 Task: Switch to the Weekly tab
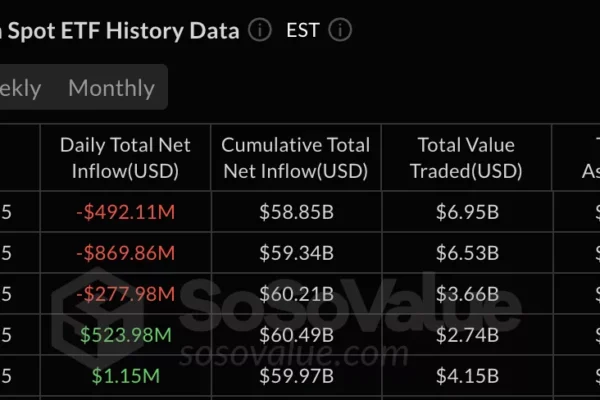pos(20,88)
